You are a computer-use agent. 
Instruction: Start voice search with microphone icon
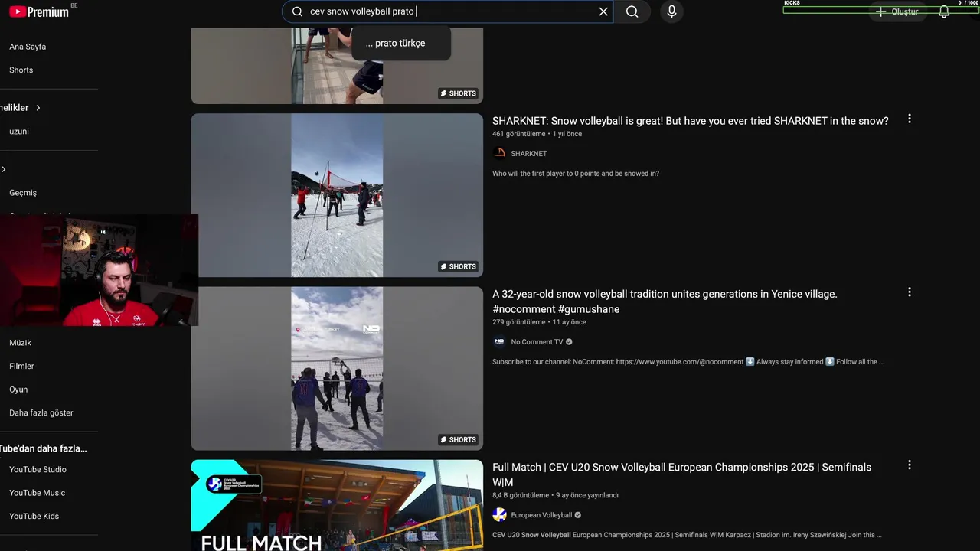[671, 11]
